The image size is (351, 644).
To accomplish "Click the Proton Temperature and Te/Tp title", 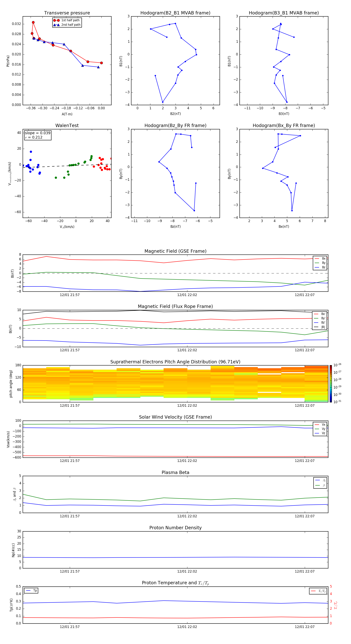I will pyautogui.click(x=175, y=583).
